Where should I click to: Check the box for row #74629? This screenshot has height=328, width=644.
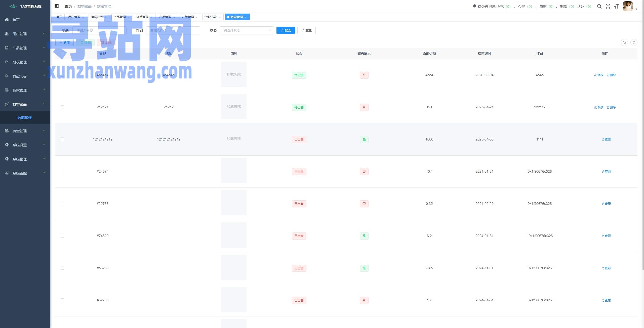62,236
